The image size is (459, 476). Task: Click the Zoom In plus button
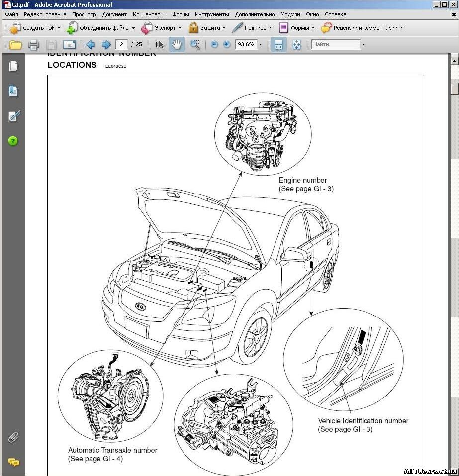pyautogui.click(x=227, y=45)
